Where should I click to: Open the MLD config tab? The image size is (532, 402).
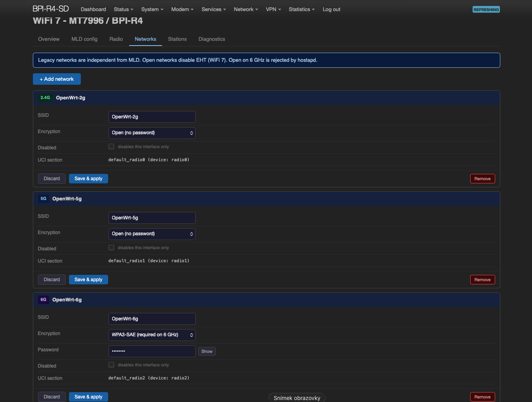[84, 39]
